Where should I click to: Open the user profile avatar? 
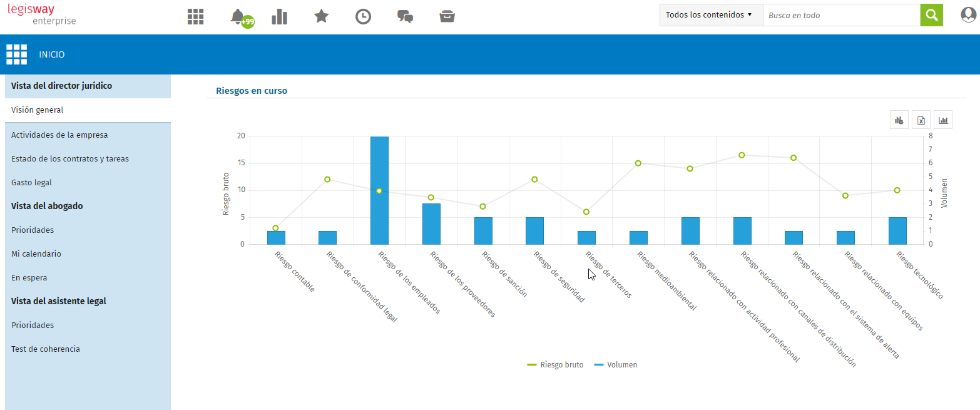968,15
